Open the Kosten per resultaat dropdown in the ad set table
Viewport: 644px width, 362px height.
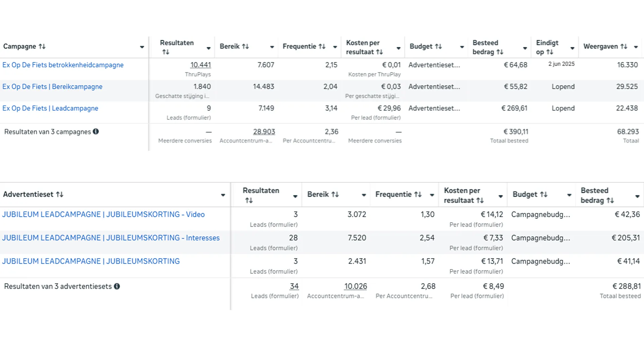pos(500,196)
